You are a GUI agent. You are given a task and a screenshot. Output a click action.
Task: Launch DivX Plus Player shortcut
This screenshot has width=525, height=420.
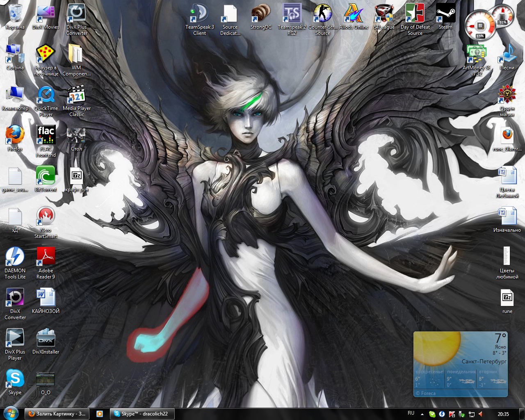click(x=15, y=345)
